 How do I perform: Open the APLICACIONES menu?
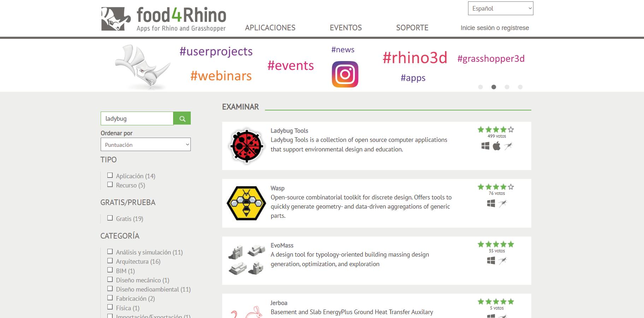(270, 28)
